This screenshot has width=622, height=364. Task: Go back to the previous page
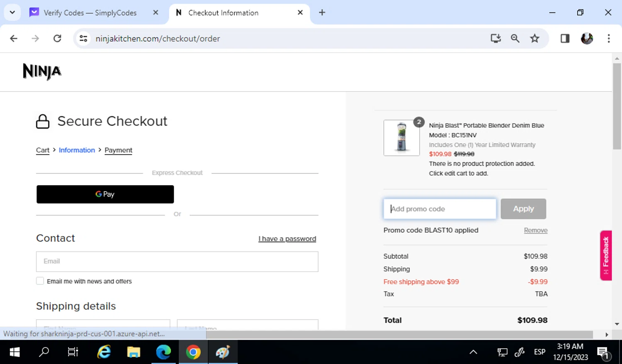(14, 39)
